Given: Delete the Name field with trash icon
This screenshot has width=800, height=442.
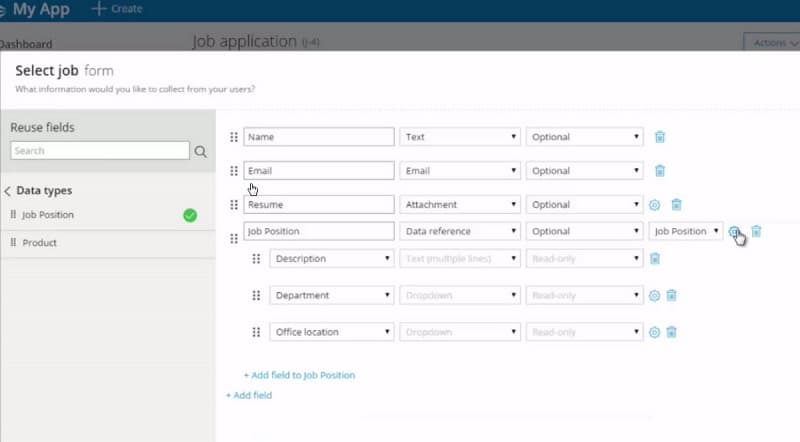Looking at the screenshot, I should pyautogui.click(x=660, y=137).
